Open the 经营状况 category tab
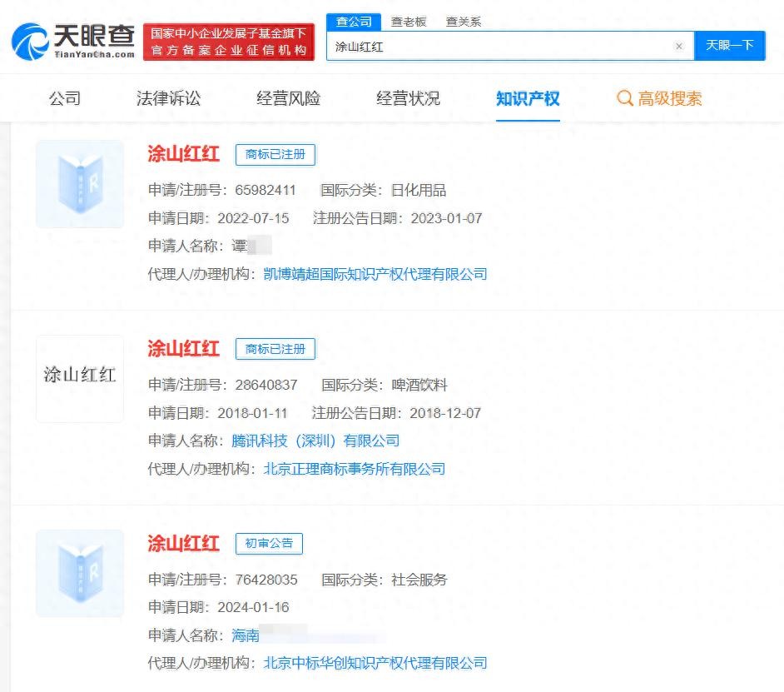The width and height of the screenshot is (784, 692). [x=408, y=98]
